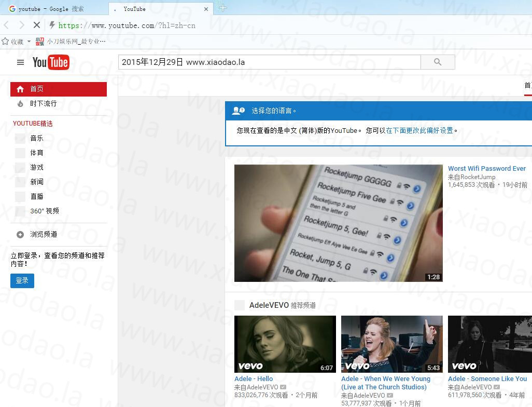Click the 音乐 channel thumbnail icon
This screenshot has height=407, width=532.
pyautogui.click(x=20, y=138)
